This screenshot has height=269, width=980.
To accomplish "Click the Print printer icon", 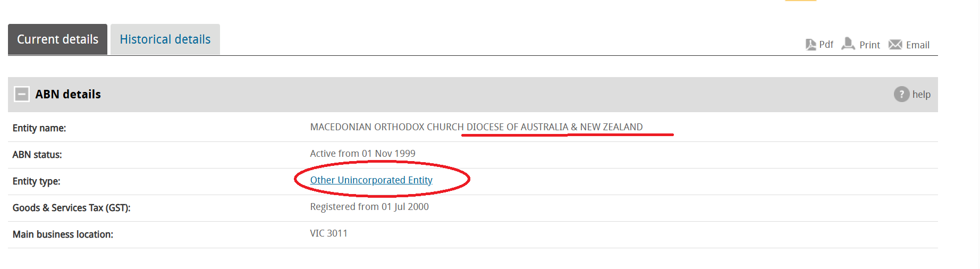I will (848, 44).
